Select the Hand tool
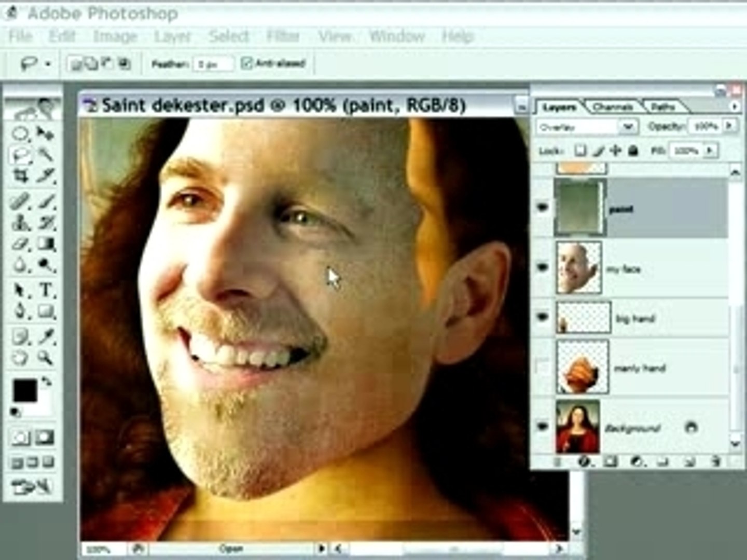 point(21,358)
